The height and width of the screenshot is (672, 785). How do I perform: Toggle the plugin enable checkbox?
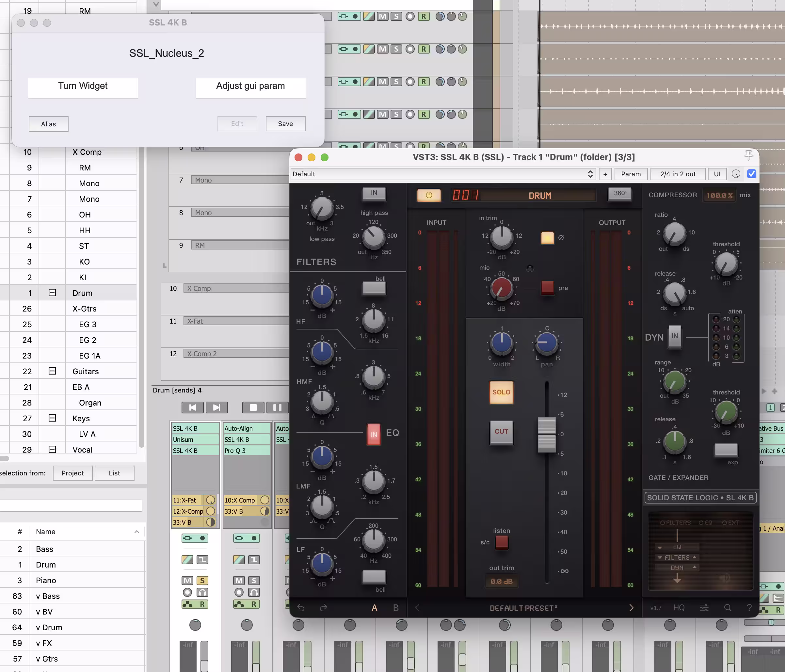[752, 174]
